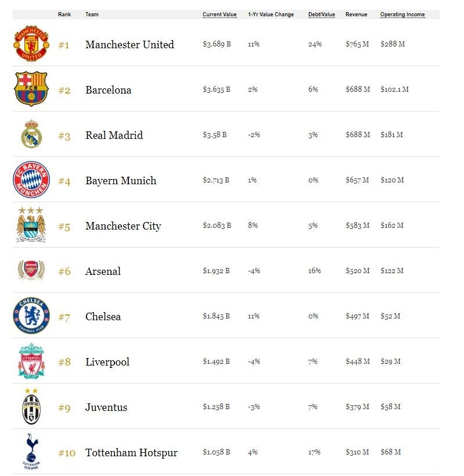This screenshot has width=464, height=476.
Task: Open the Tottenham Hotspur team name
Action: 131,453
